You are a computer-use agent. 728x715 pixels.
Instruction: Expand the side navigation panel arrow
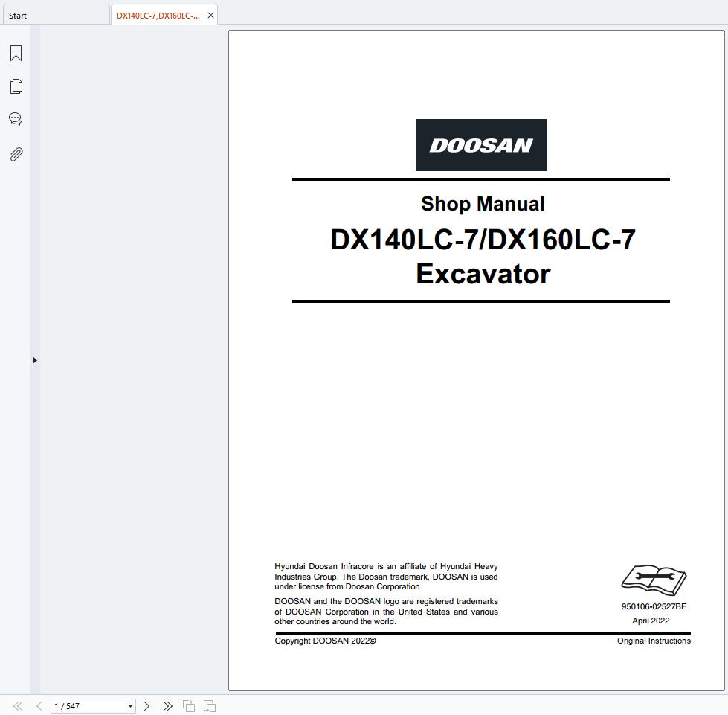pyautogui.click(x=34, y=360)
